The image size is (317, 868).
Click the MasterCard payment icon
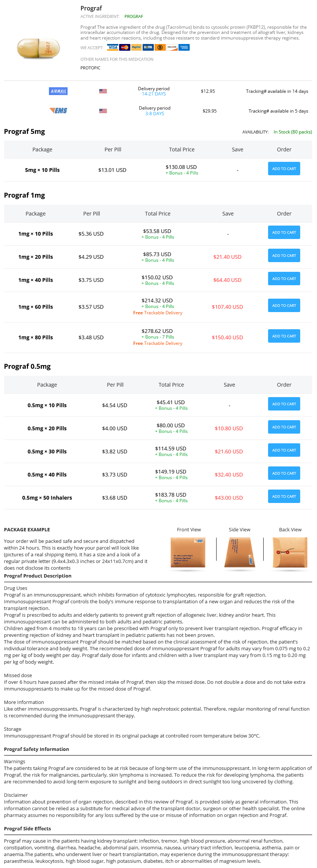coord(125,47)
